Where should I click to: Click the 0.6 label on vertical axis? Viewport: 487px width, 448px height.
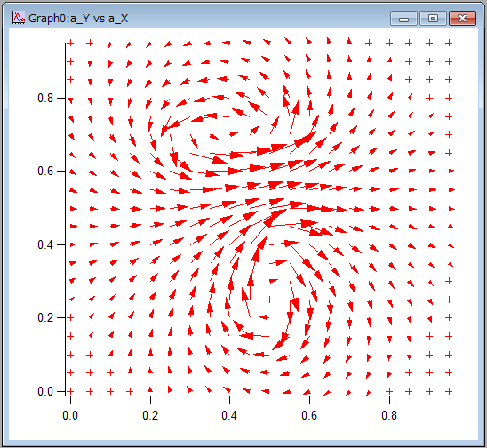[x=45, y=171]
